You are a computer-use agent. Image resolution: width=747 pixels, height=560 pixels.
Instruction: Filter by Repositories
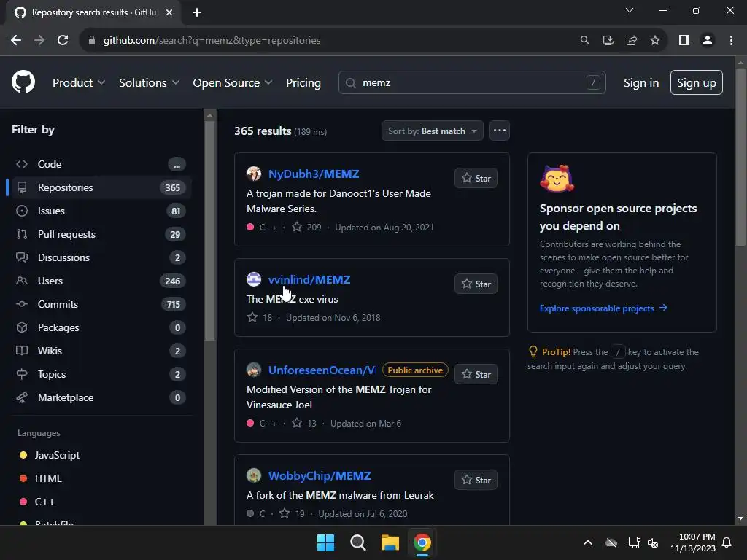(100, 187)
